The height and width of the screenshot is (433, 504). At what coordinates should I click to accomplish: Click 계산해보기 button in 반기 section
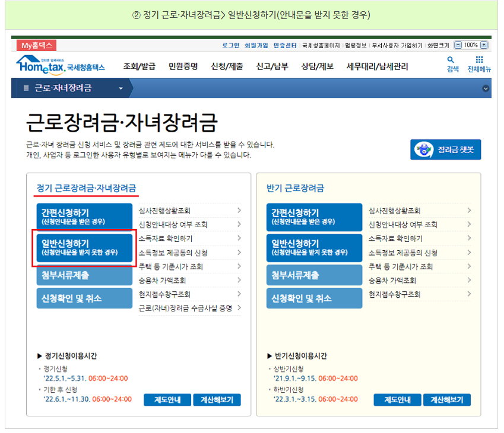point(447,400)
